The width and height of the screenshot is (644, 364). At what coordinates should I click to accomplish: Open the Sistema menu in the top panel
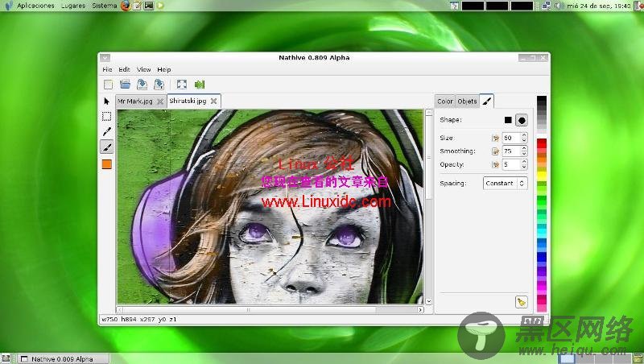pyautogui.click(x=105, y=6)
